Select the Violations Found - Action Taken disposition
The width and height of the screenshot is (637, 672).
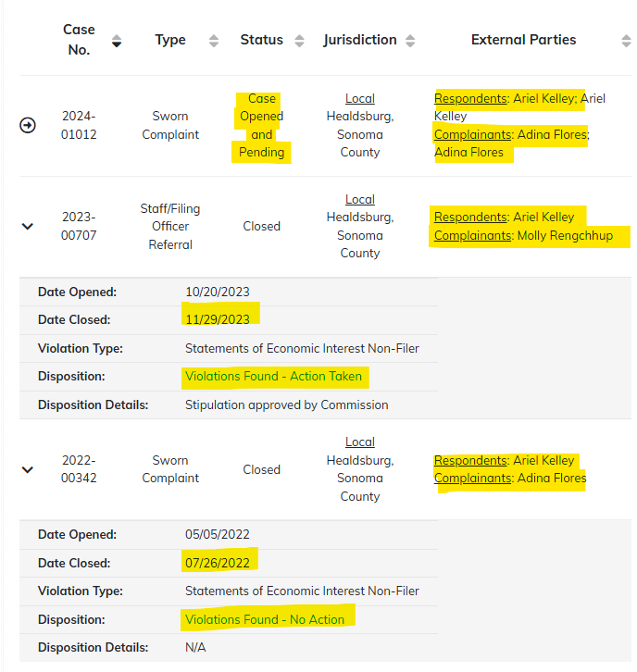pos(273,376)
